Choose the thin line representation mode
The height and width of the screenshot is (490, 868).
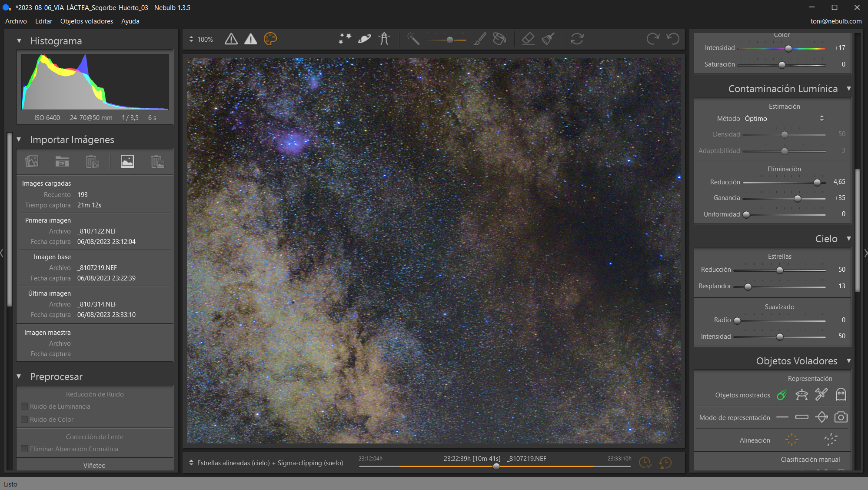tap(782, 417)
